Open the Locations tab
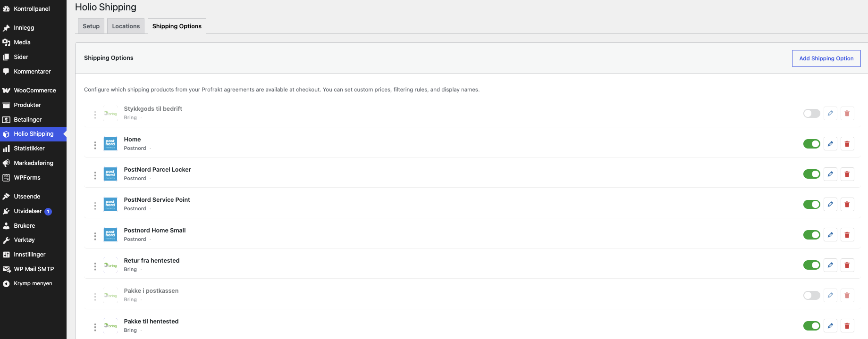Viewport: 868px width, 339px height. pyautogui.click(x=126, y=26)
